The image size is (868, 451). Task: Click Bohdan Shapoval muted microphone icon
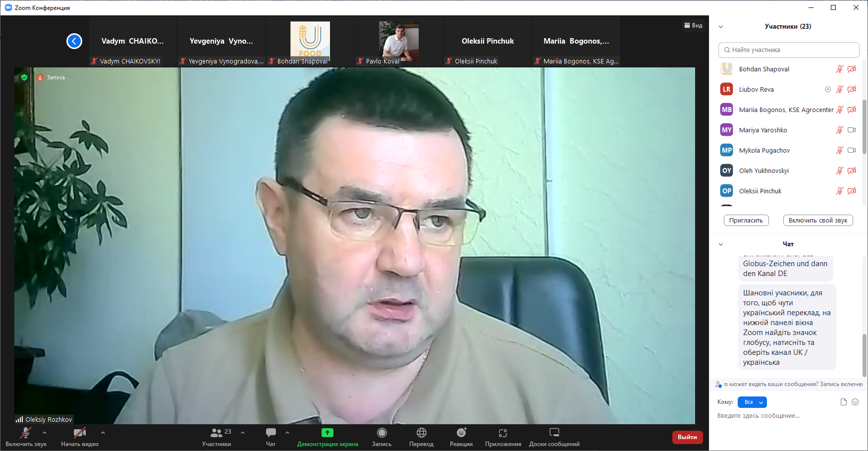click(839, 69)
